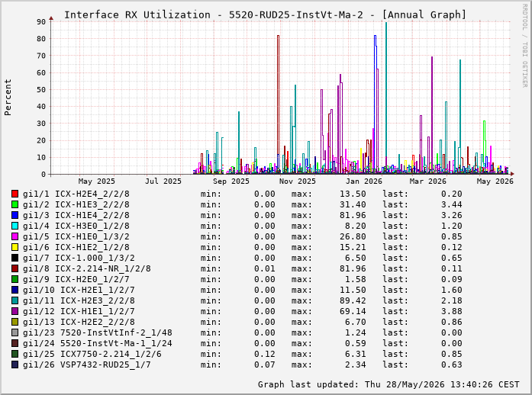
Task: Click the May 2026 x-axis label
Action: 495,181
